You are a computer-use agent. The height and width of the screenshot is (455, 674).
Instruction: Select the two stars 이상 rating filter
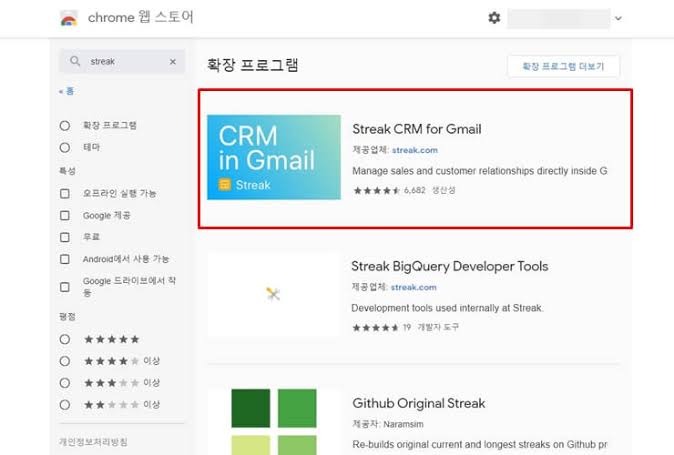65,405
